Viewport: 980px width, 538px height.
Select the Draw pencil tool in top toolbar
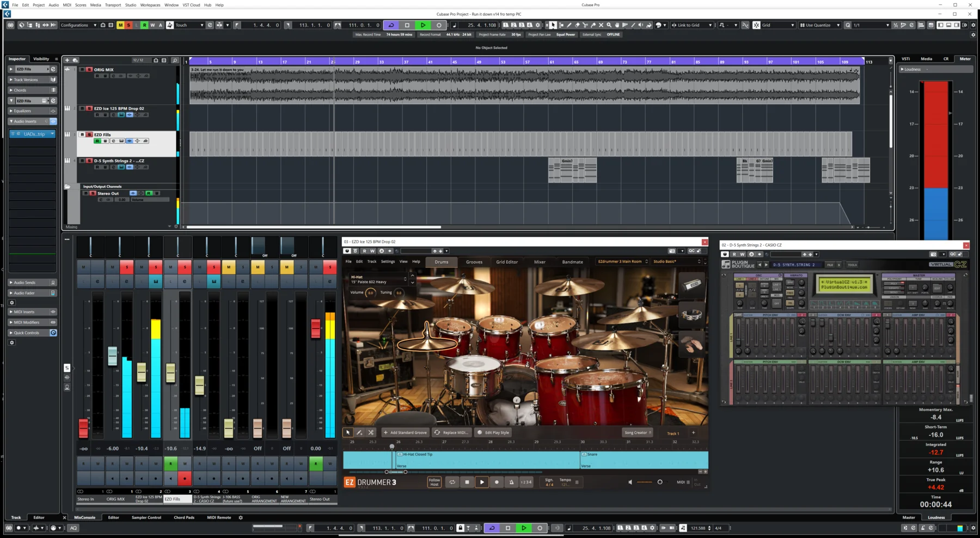(x=569, y=25)
